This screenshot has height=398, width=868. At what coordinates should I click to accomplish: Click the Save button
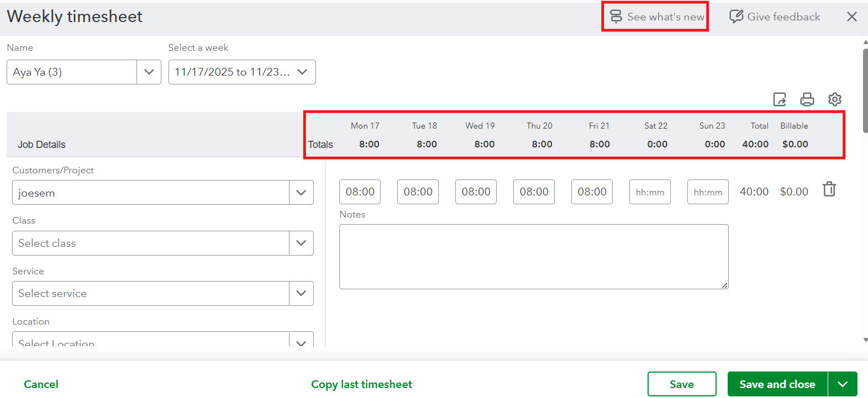(682, 384)
